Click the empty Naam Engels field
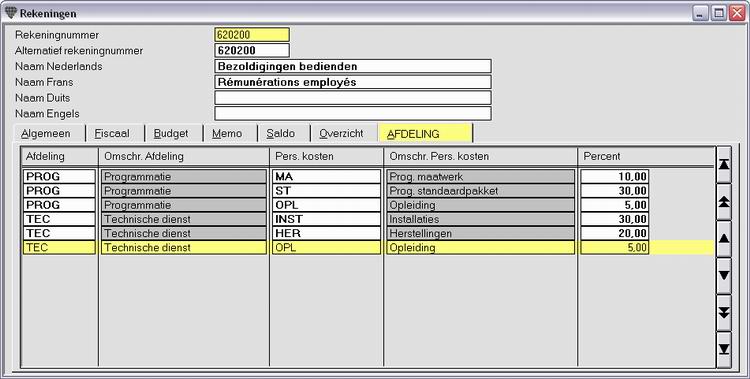The image size is (750, 379). (353, 113)
